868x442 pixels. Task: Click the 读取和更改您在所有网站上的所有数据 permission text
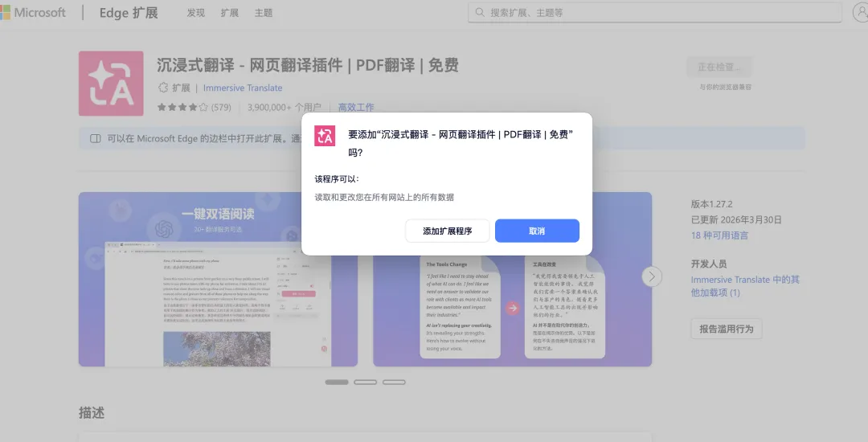(x=384, y=197)
